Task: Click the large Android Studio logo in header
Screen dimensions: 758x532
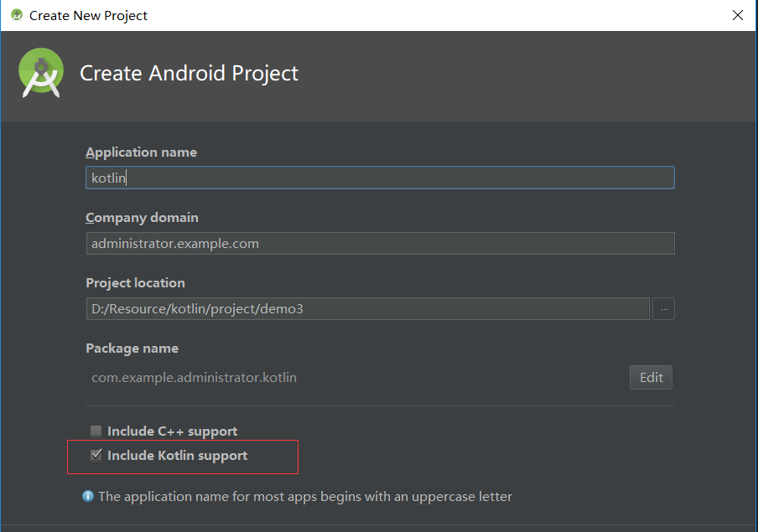Action: [41, 73]
